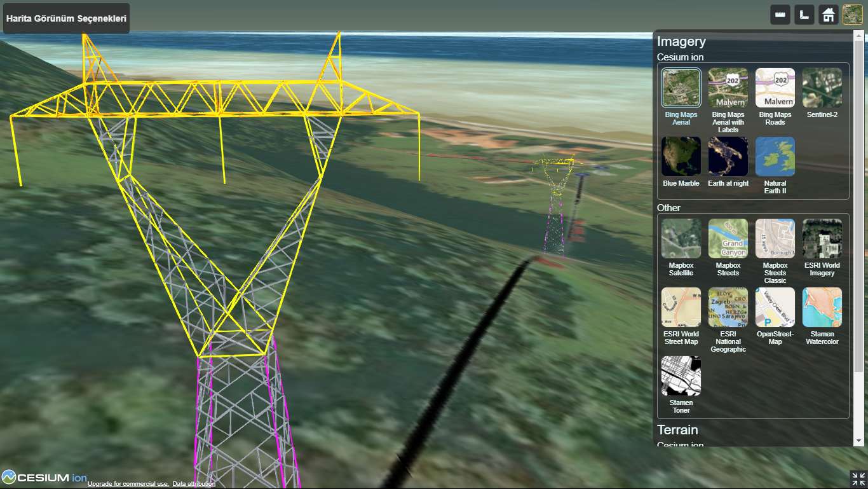This screenshot has height=489, width=868.
Task: Toggle the base layer picker button
Action: (853, 15)
